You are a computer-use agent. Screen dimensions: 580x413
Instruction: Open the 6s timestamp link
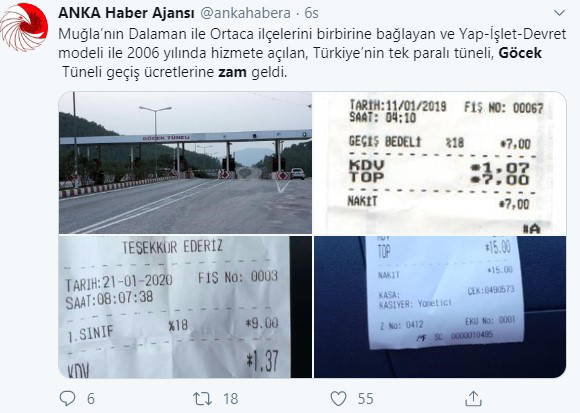311,13
